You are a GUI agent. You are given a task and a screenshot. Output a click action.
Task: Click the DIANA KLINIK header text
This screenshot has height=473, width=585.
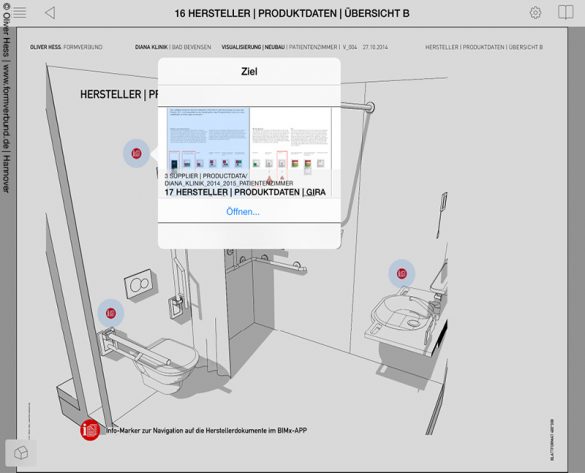(x=151, y=47)
